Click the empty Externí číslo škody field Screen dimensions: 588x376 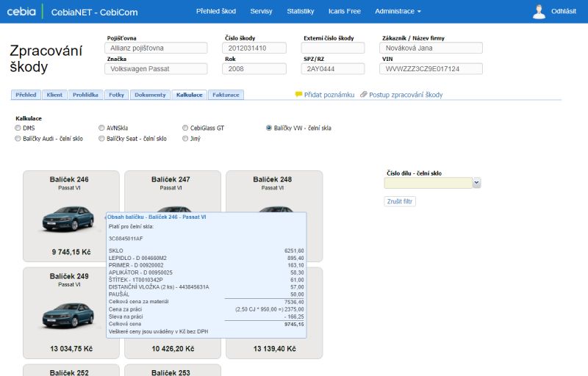(x=333, y=48)
